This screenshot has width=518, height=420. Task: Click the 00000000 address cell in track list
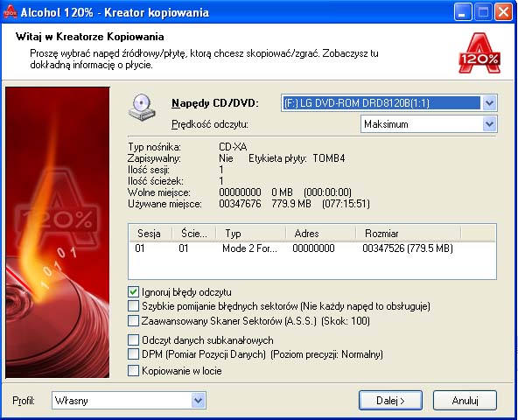(313, 248)
